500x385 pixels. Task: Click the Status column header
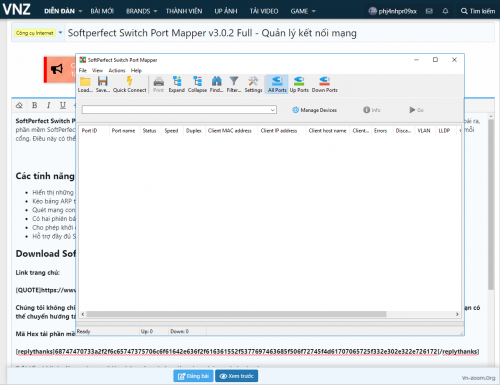151,131
